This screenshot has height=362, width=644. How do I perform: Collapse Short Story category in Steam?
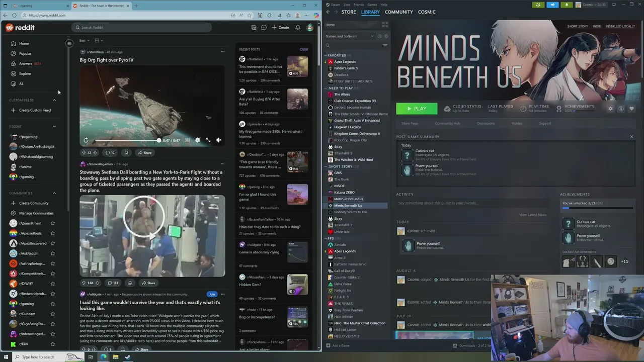(326, 166)
